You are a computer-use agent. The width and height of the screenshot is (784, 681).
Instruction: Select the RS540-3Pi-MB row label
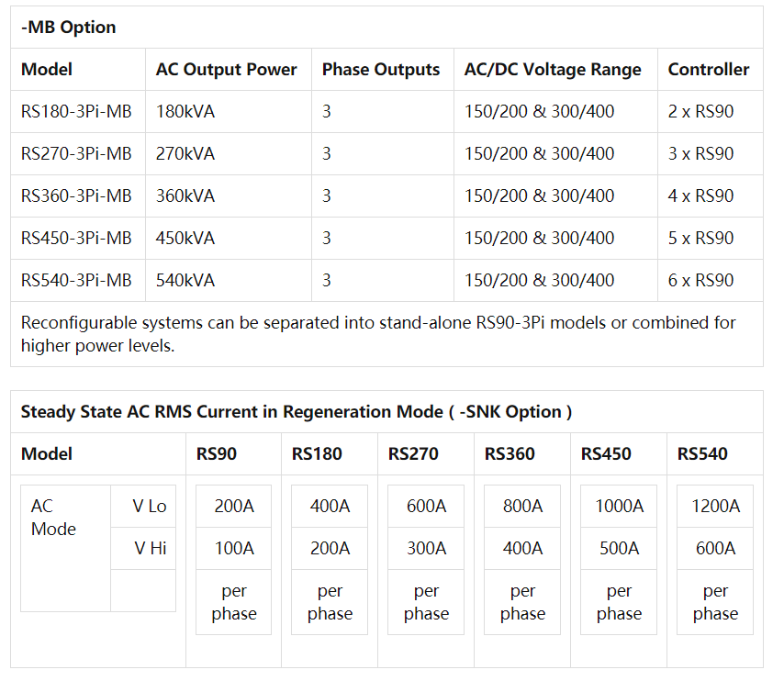(76, 281)
